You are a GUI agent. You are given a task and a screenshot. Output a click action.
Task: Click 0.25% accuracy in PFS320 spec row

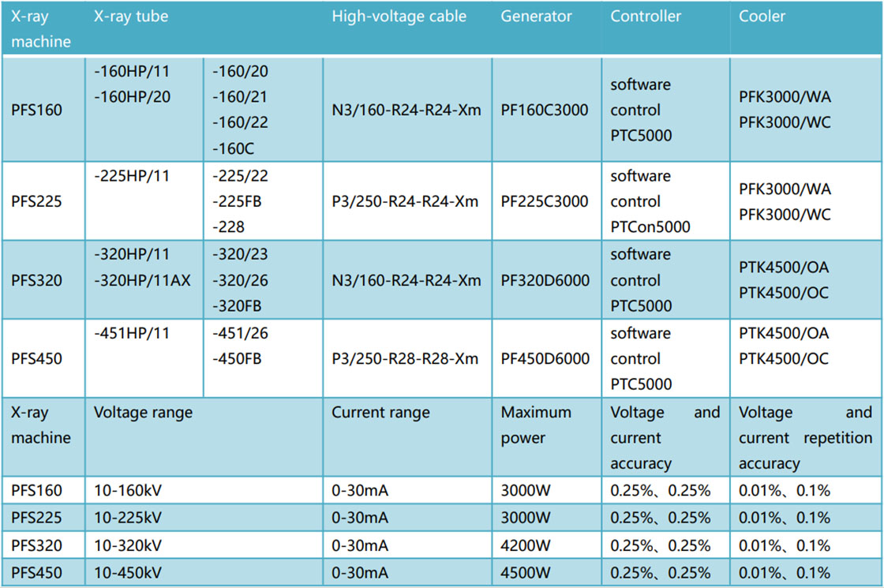point(660,545)
